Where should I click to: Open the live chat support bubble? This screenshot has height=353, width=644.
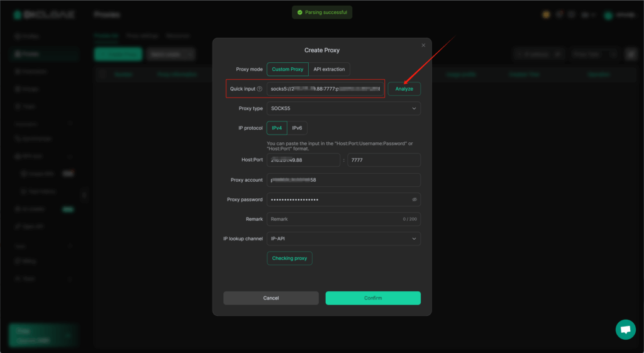[x=625, y=329]
